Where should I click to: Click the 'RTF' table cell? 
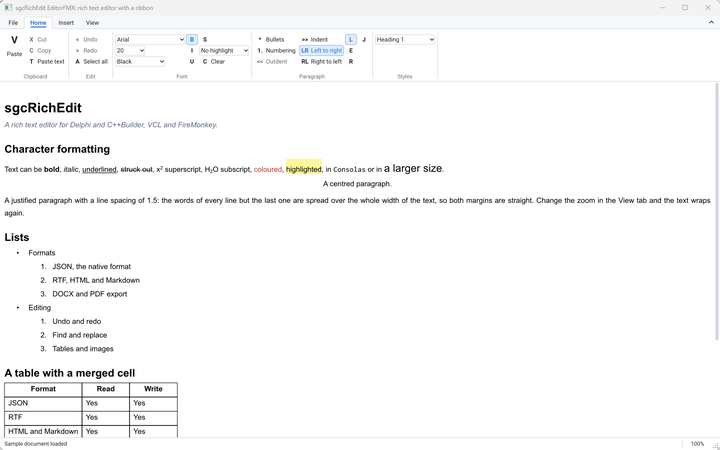click(x=43, y=417)
